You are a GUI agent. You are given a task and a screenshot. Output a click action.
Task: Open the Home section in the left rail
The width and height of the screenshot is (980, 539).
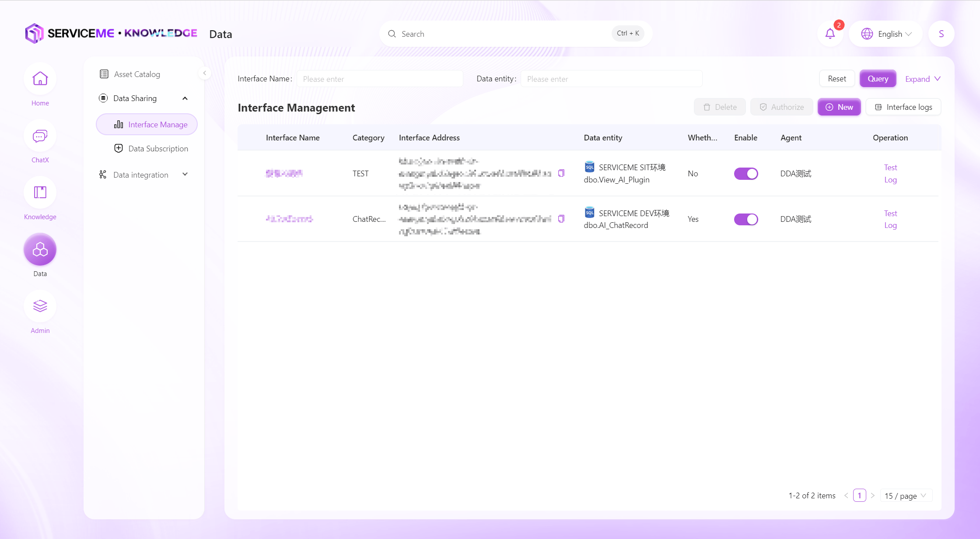pyautogui.click(x=40, y=79)
